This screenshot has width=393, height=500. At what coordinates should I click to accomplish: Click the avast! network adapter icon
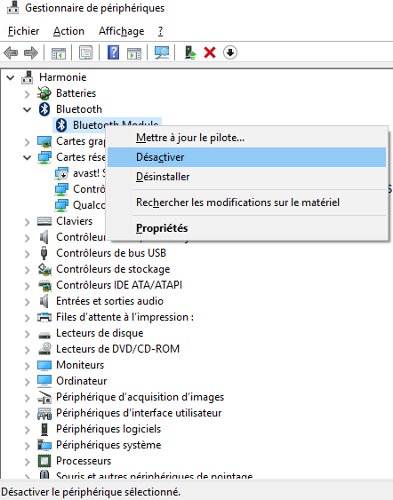click(61, 173)
